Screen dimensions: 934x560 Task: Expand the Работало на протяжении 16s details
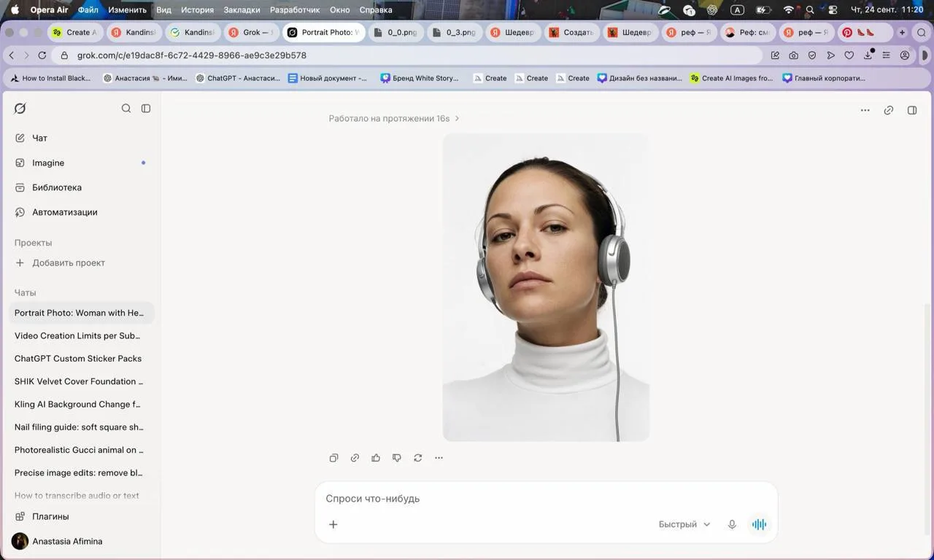(x=394, y=118)
